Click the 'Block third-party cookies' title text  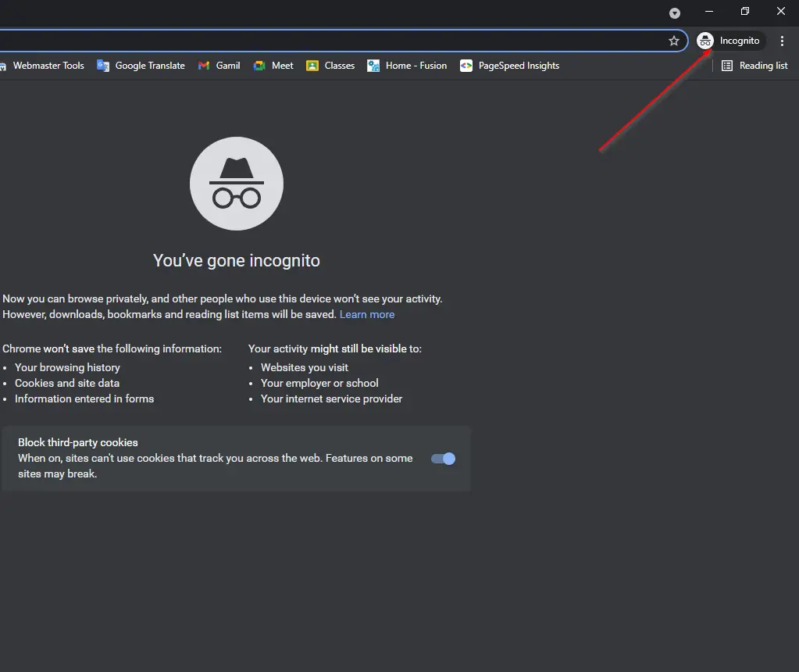point(78,442)
